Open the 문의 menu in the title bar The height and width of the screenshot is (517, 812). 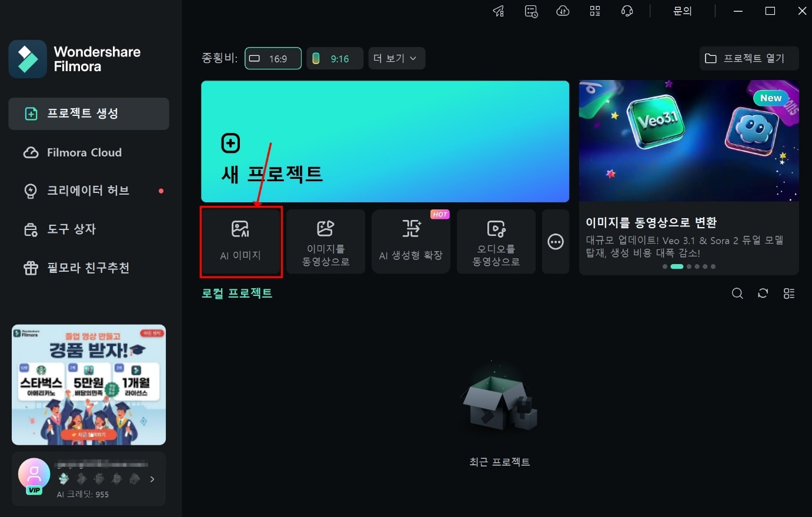tap(682, 11)
